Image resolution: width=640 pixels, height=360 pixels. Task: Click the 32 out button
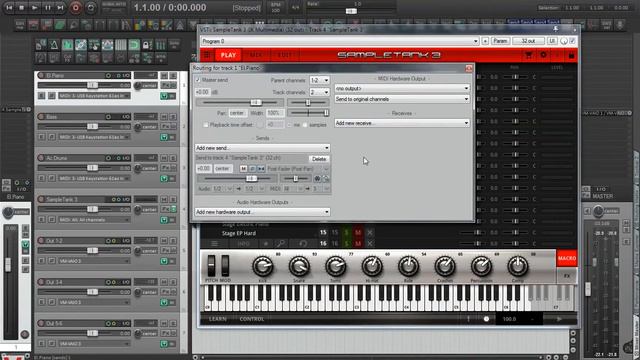(528, 41)
